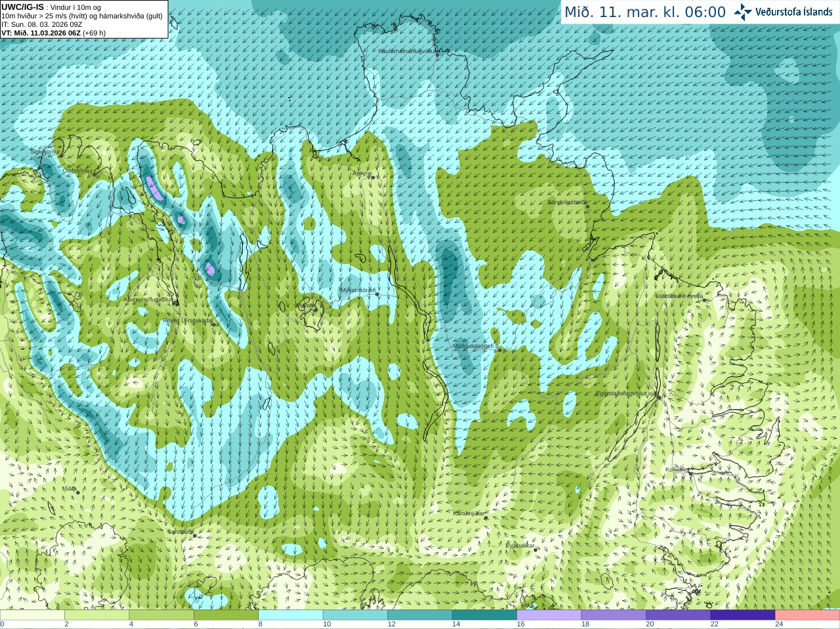Click the legend scale number 12
The height and width of the screenshot is (629, 840).
pyautogui.click(x=392, y=624)
